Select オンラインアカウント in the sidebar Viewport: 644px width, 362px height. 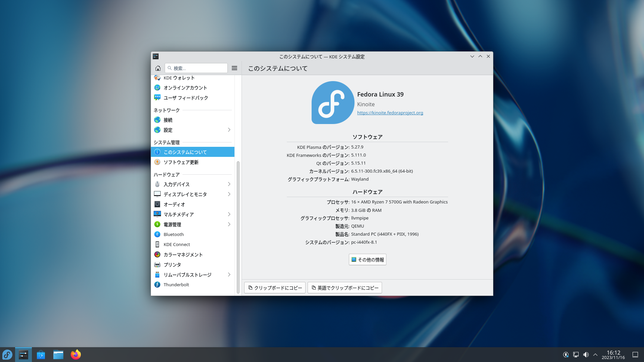click(x=185, y=88)
